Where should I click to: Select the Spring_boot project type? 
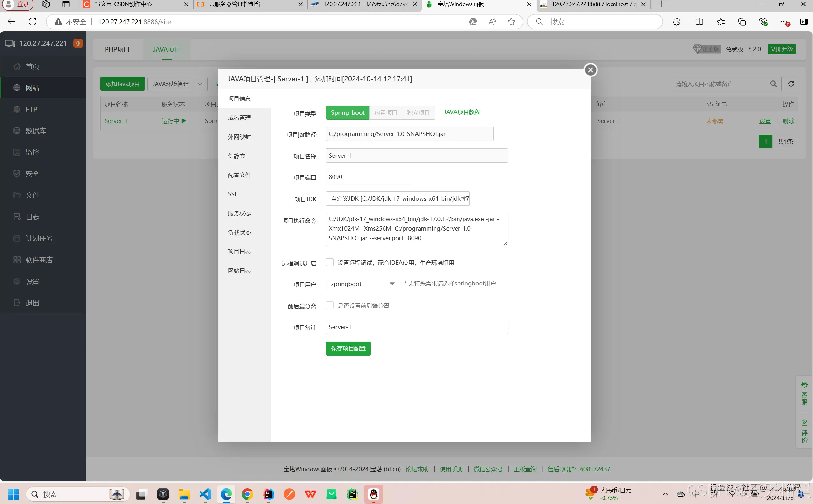(347, 113)
